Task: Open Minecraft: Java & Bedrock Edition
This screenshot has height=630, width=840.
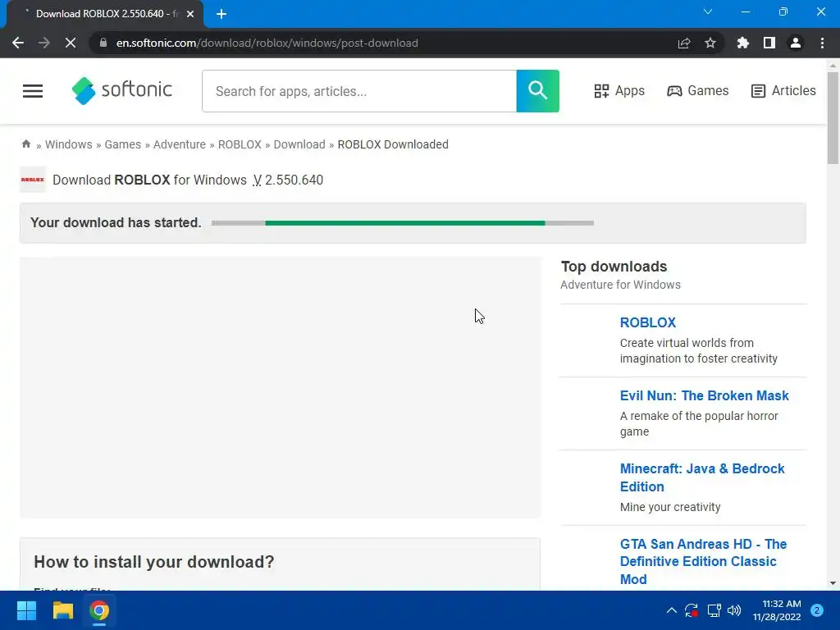Action: [x=702, y=477]
